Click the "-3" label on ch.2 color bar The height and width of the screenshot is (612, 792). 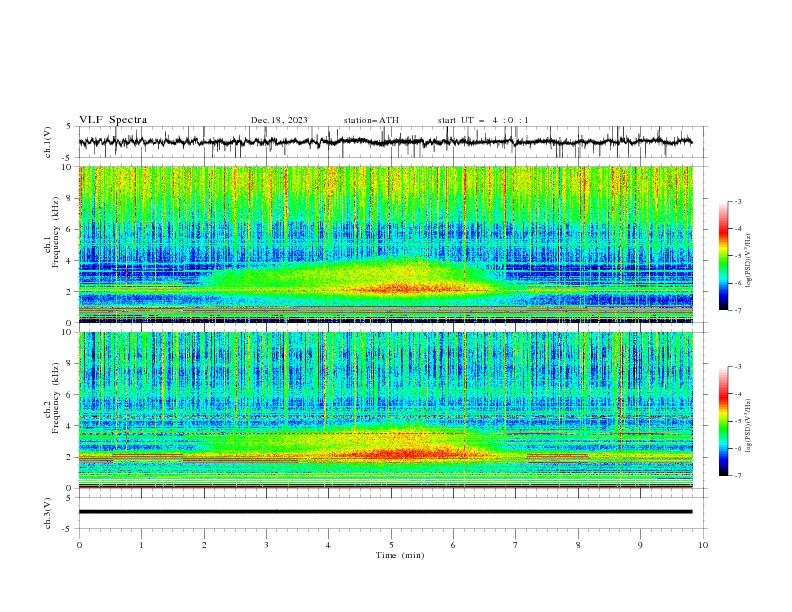click(737, 367)
